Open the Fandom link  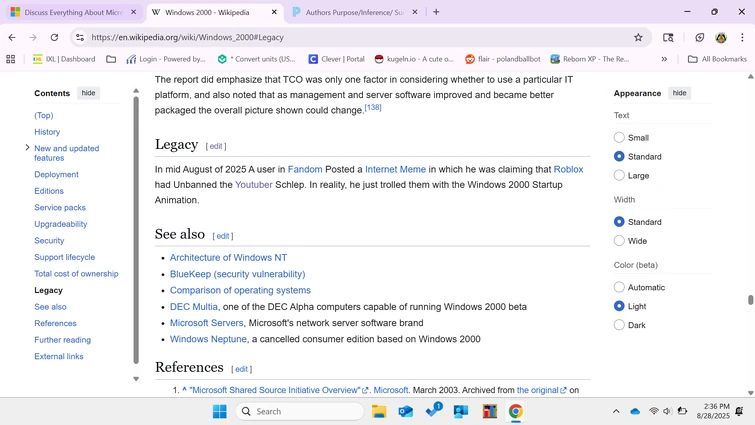(x=305, y=169)
